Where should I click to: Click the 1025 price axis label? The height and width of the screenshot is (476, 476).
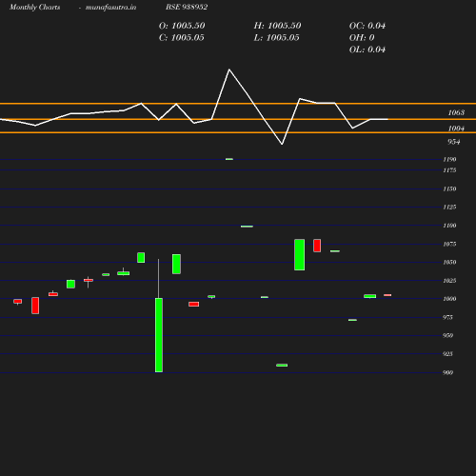pyautogui.click(x=449, y=280)
